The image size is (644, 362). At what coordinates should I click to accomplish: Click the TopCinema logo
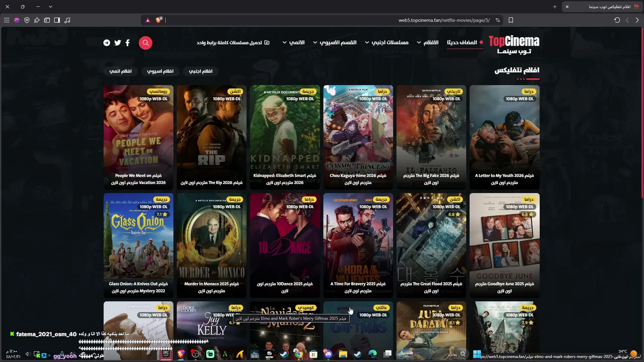[x=514, y=44]
